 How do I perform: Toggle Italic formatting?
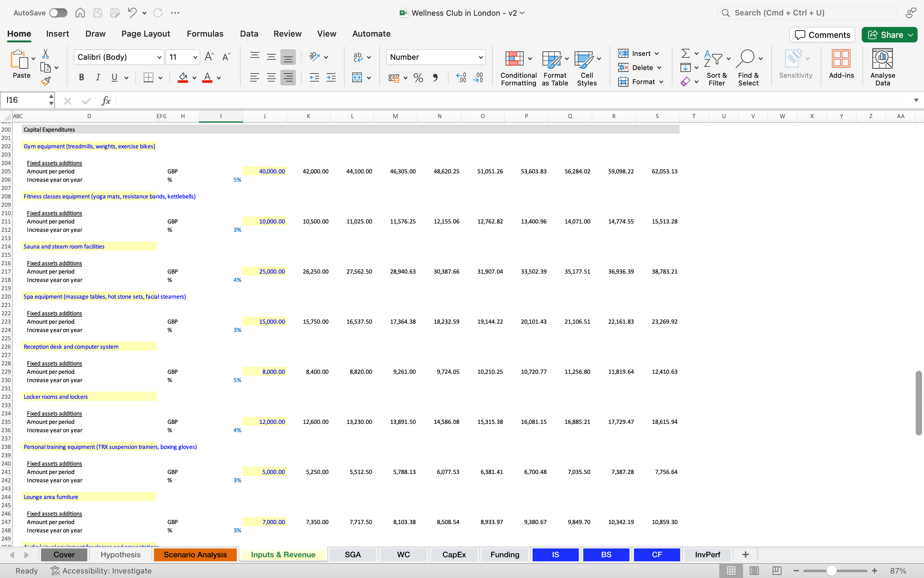click(x=98, y=78)
